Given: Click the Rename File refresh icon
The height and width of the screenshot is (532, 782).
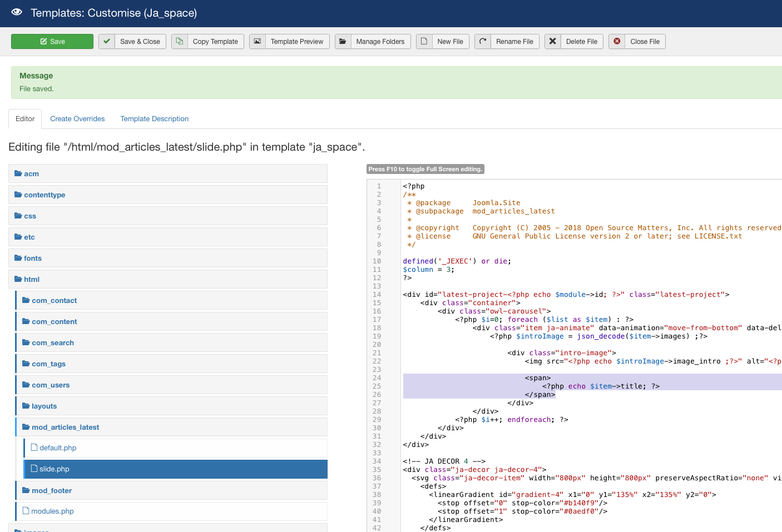Looking at the screenshot, I should (x=483, y=42).
